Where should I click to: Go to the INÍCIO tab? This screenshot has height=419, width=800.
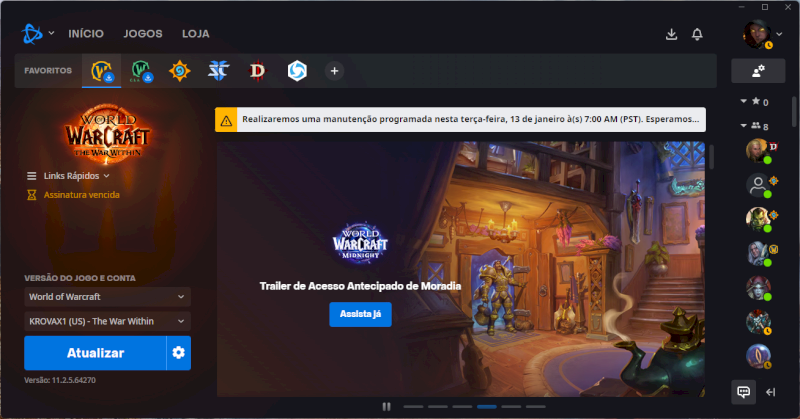click(86, 34)
